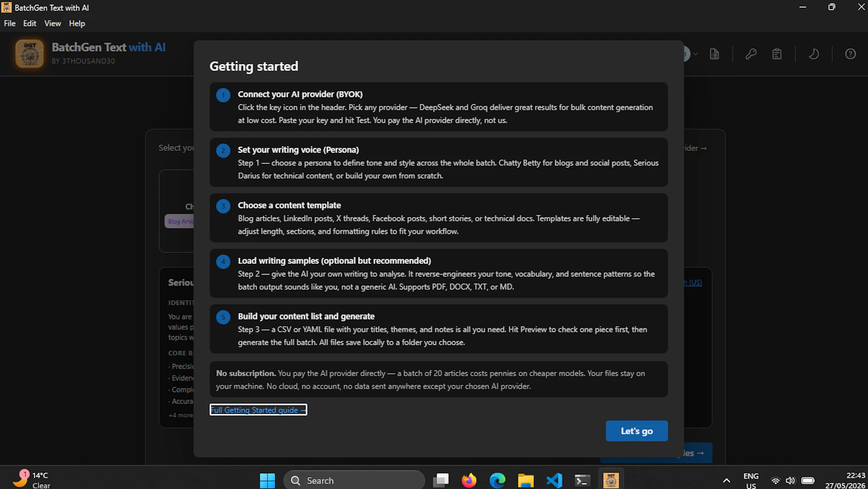Open the Help menu
This screenshot has width=868, height=489.
click(x=77, y=23)
